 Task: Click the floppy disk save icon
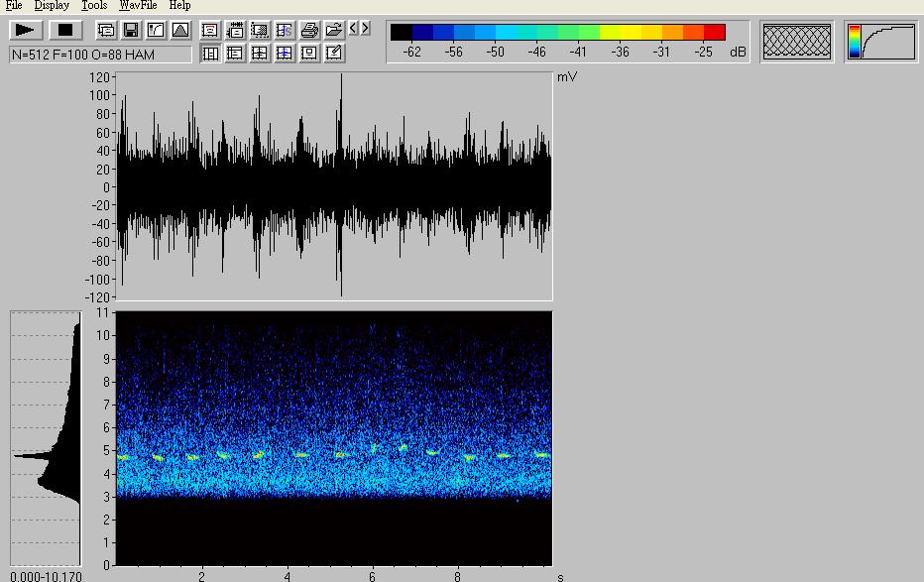point(131,30)
